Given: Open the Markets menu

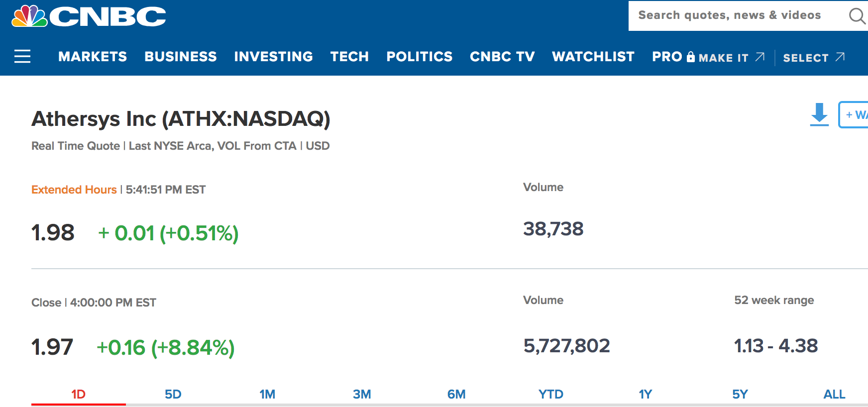Looking at the screenshot, I should 93,57.
